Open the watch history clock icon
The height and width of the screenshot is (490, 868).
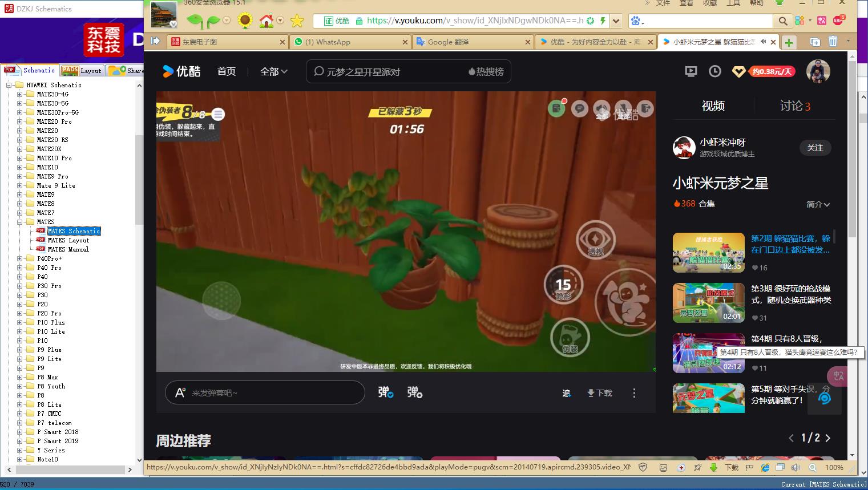click(714, 71)
